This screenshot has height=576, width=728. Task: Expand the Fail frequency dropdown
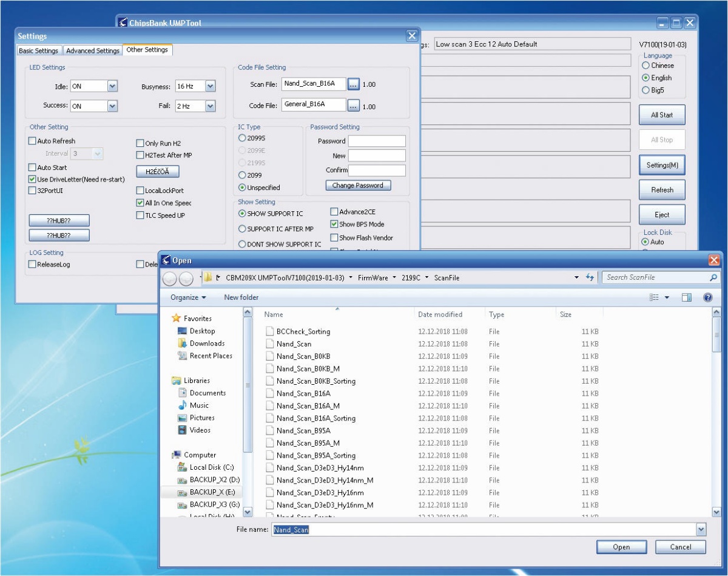pos(211,106)
